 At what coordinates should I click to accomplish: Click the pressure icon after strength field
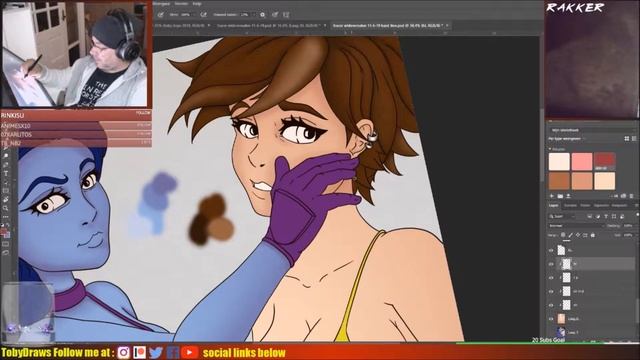[203, 15]
